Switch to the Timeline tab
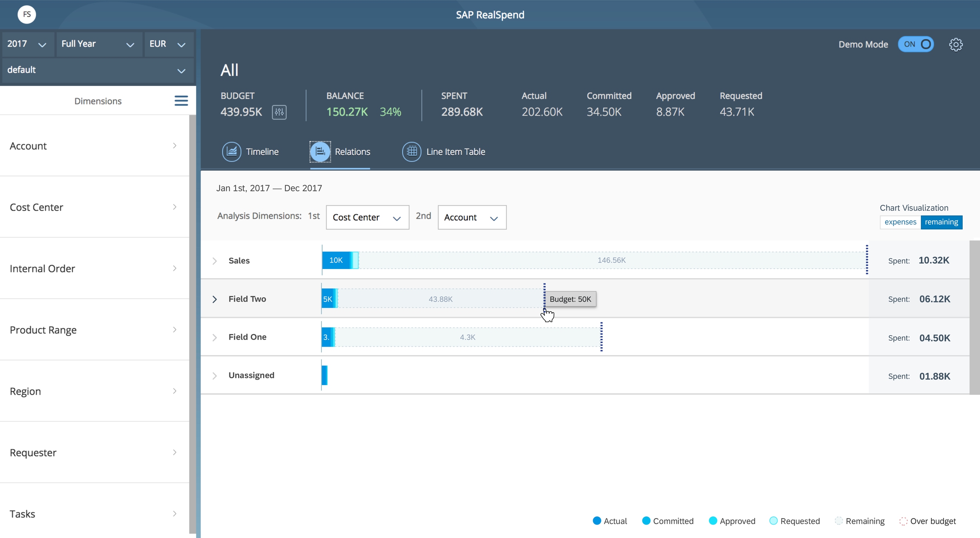This screenshot has width=980, height=538. click(250, 152)
